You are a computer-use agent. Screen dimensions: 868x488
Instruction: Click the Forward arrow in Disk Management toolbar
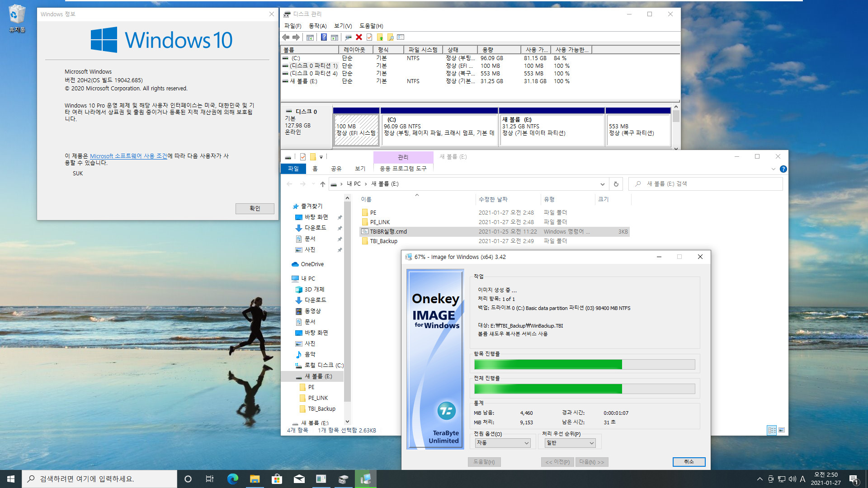pos(296,37)
